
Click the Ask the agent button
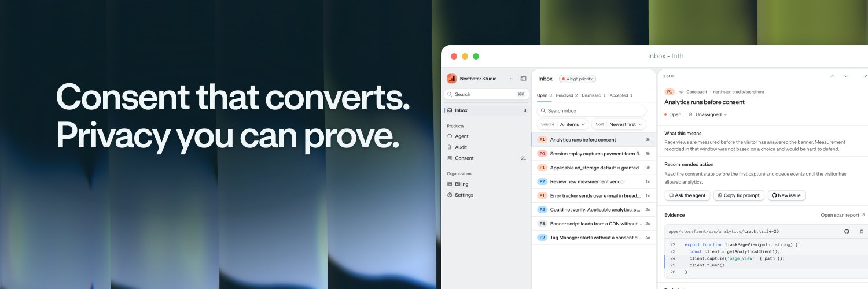[687, 195]
